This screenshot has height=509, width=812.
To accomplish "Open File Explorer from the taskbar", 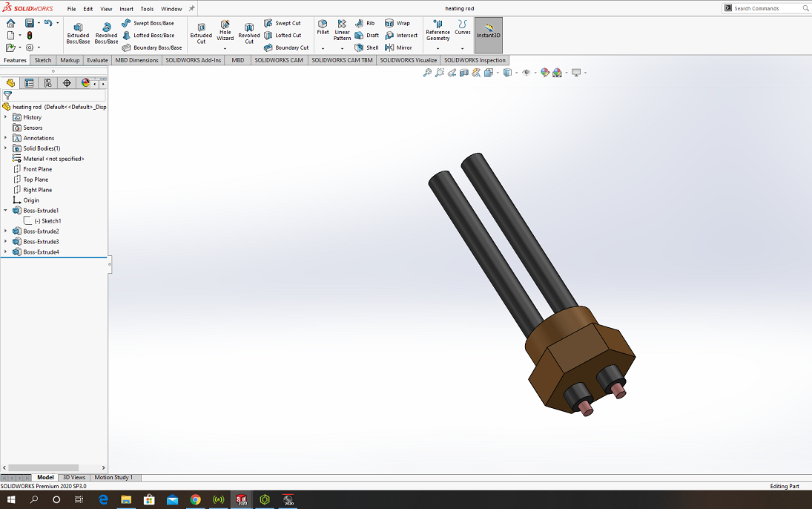I will coord(126,499).
